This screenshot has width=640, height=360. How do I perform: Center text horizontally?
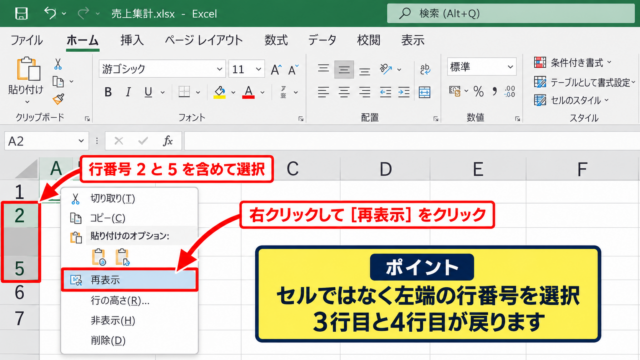pos(344,92)
